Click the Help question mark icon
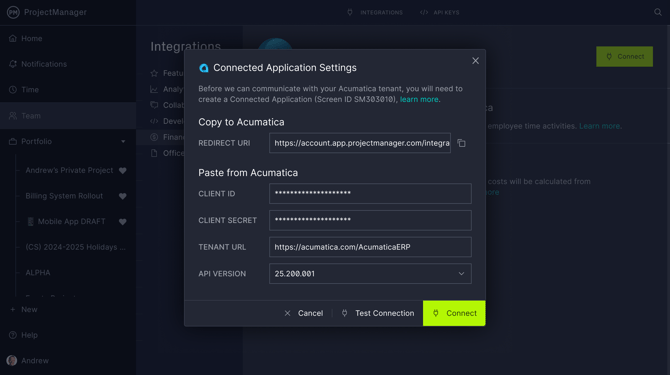The width and height of the screenshot is (670, 375). pos(13,335)
